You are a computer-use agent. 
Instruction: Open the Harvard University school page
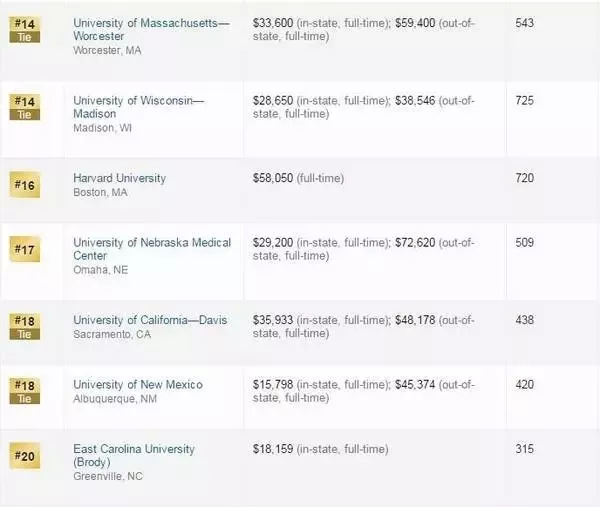click(120, 178)
